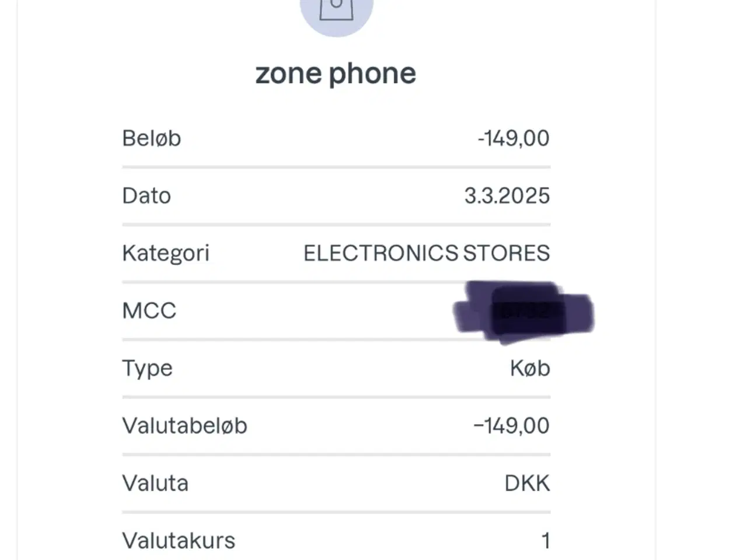Select the Valutakurs value 1
The width and height of the screenshot is (747, 560).
click(546, 540)
